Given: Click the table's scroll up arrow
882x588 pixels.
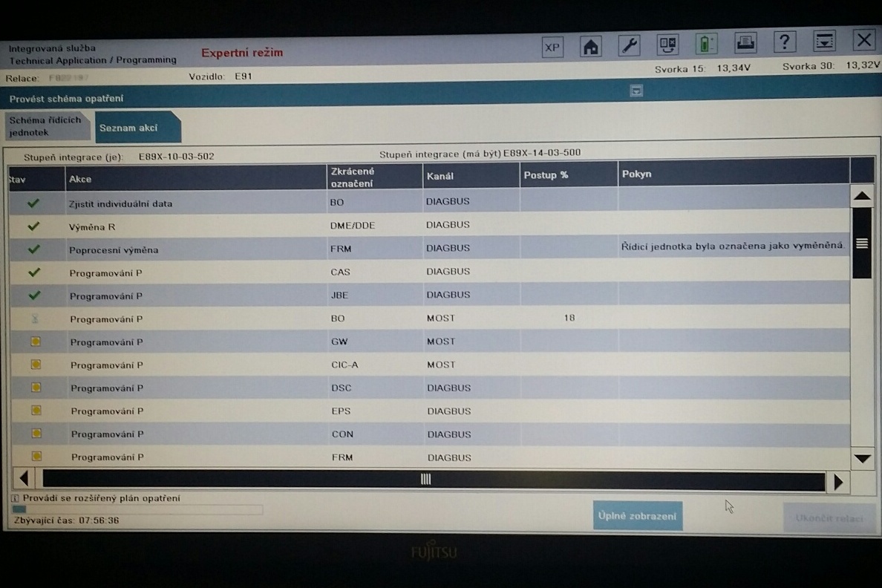Looking at the screenshot, I should click(862, 197).
